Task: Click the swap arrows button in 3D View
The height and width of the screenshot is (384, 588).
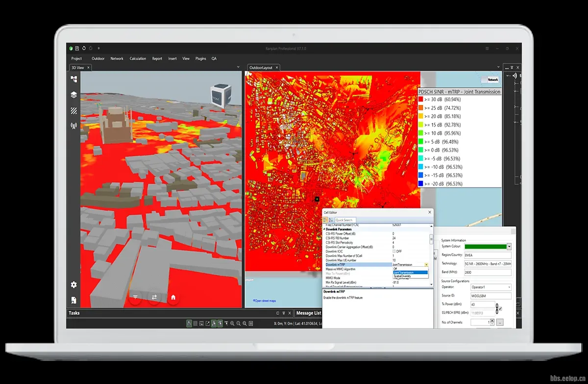Action: click(154, 297)
